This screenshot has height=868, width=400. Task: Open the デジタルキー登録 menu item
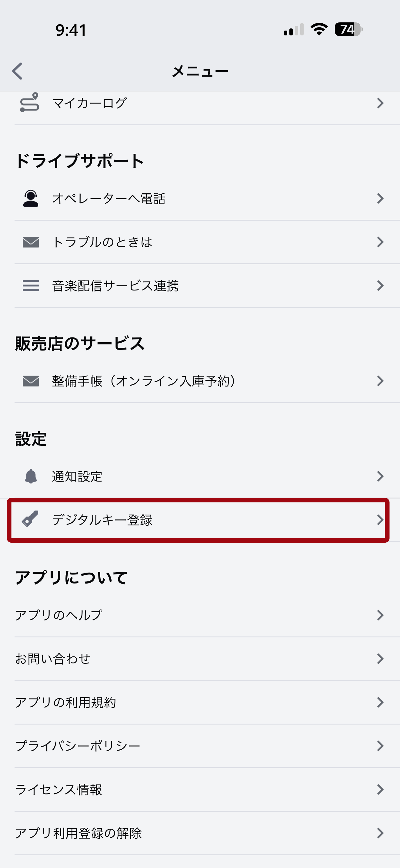click(102, 520)
